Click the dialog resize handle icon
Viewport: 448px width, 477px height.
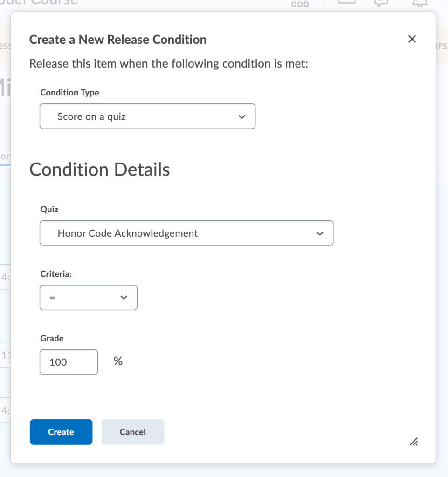413,442
